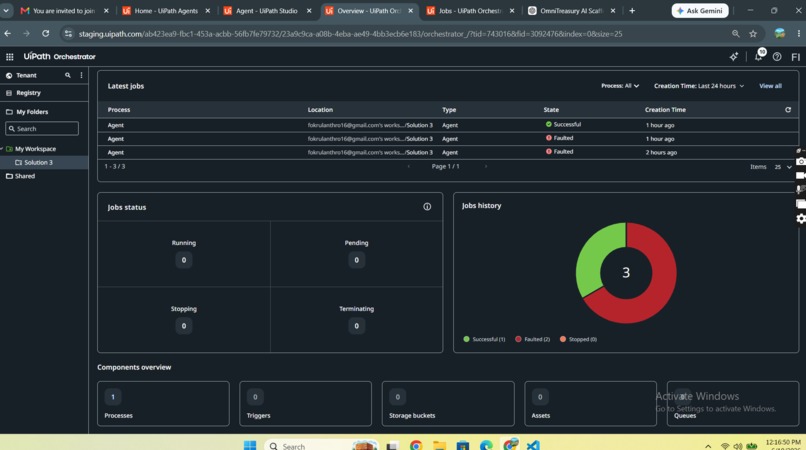Image resolution: width=806 pixels, height=450 pixels.
Task: Bookmark this page with star icon
Action: point(753,33)
